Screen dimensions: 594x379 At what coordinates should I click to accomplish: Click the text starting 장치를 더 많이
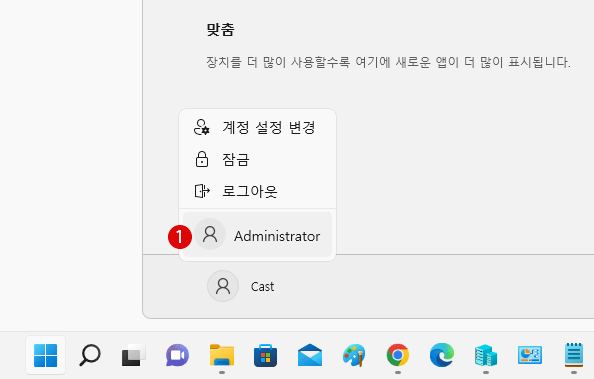click(x=388, y=62)
